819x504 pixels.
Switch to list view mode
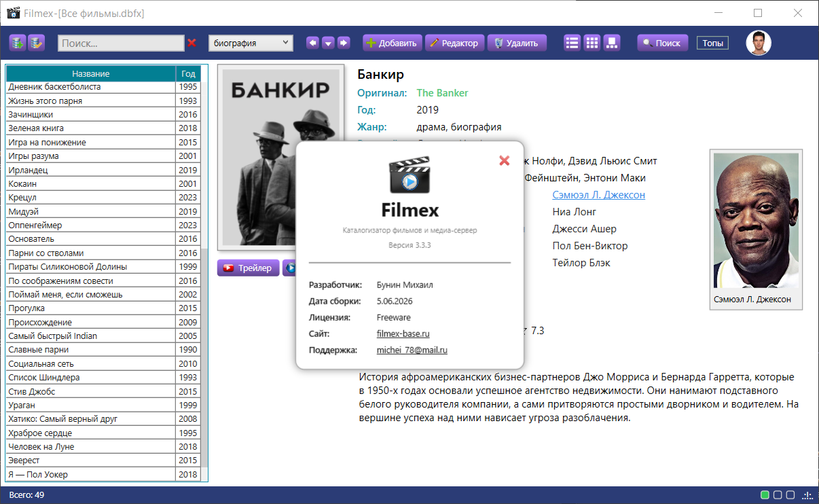point(572,43)
